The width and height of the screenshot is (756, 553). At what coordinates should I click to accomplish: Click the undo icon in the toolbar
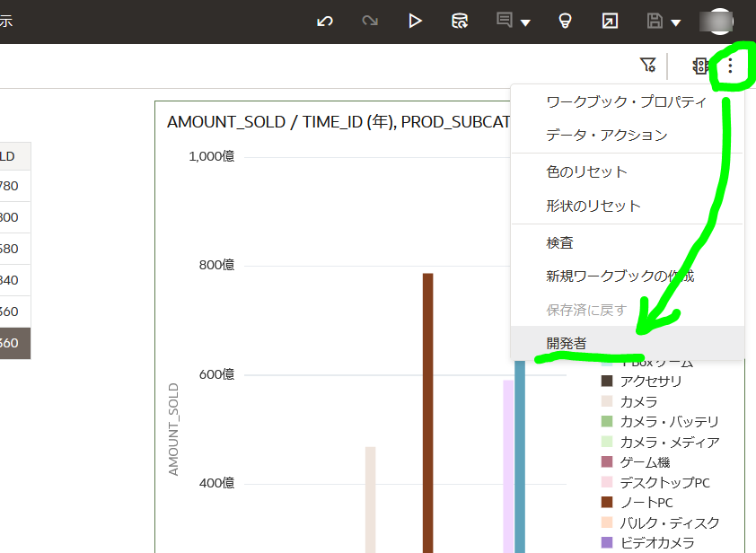[324, 21]
